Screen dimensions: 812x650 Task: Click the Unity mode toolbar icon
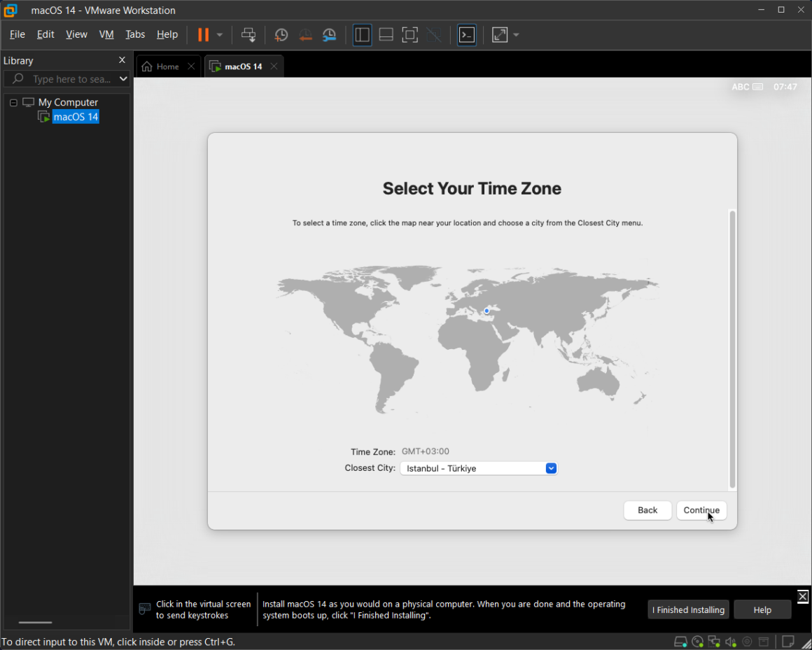pyautogui.click(x=434, y=35)
